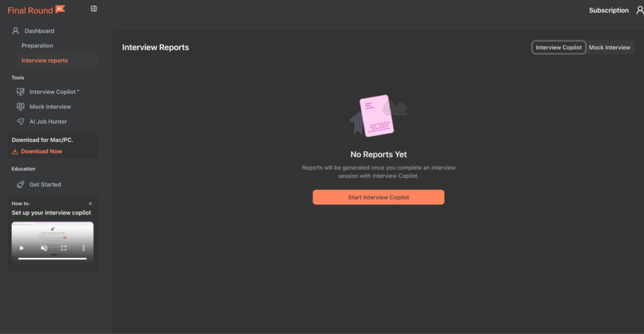Viewport: 644px width, 334px height.
Task: Click Start Interview Copilot button
Action: coord(378,198)
